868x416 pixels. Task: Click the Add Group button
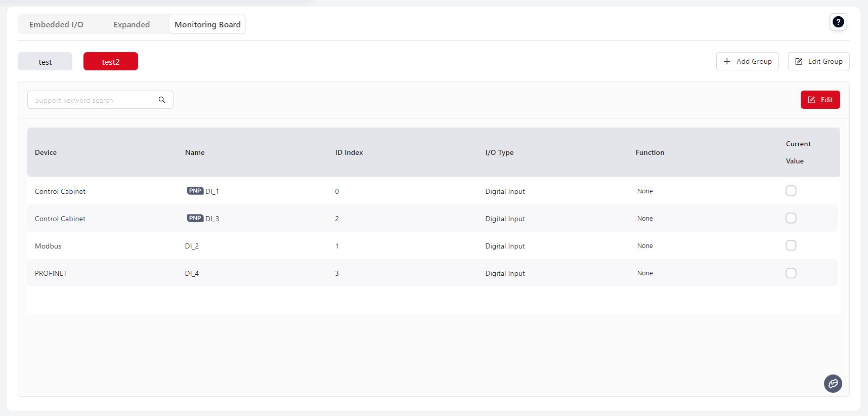[x=747, y=61]
